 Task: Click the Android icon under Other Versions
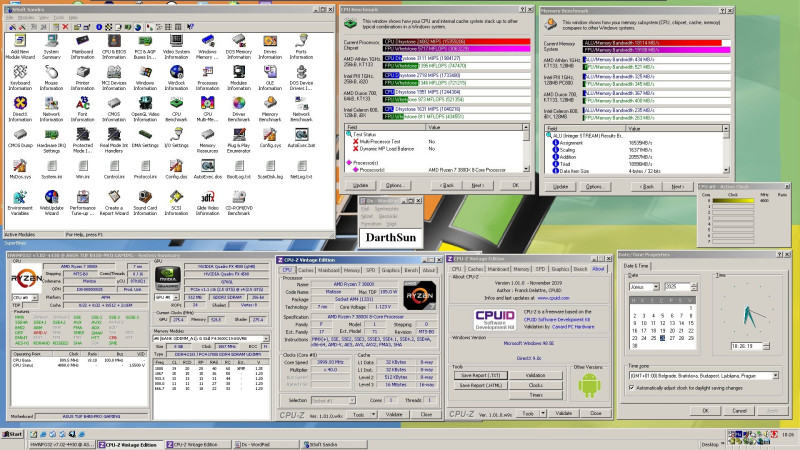pos(589,385)
